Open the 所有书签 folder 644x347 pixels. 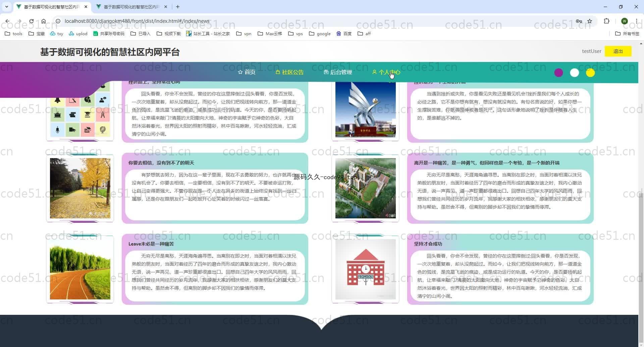(x=627, y=33)
